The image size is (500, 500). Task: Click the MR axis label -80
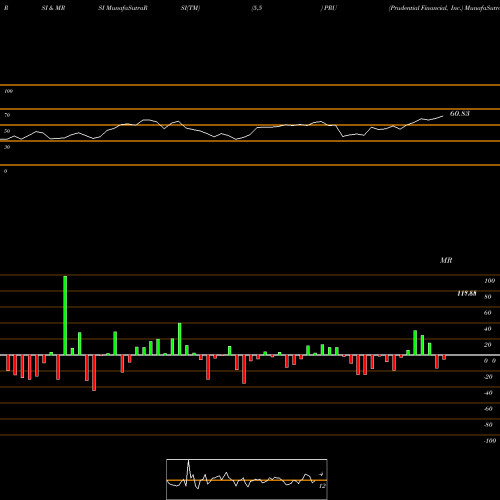pos(488,425)
